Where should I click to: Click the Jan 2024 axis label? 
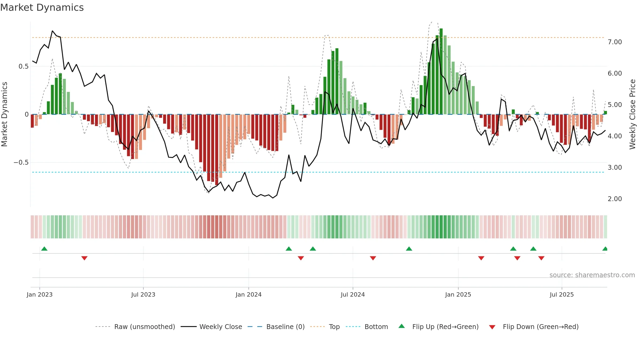[x=248, y=294]
